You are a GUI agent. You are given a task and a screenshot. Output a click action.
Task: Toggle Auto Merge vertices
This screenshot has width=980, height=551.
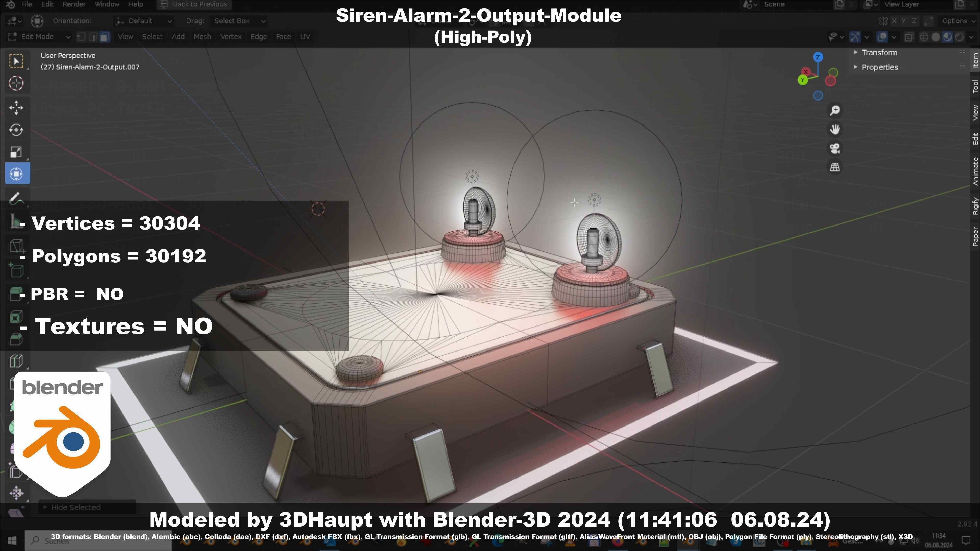[x=929, y=21]
